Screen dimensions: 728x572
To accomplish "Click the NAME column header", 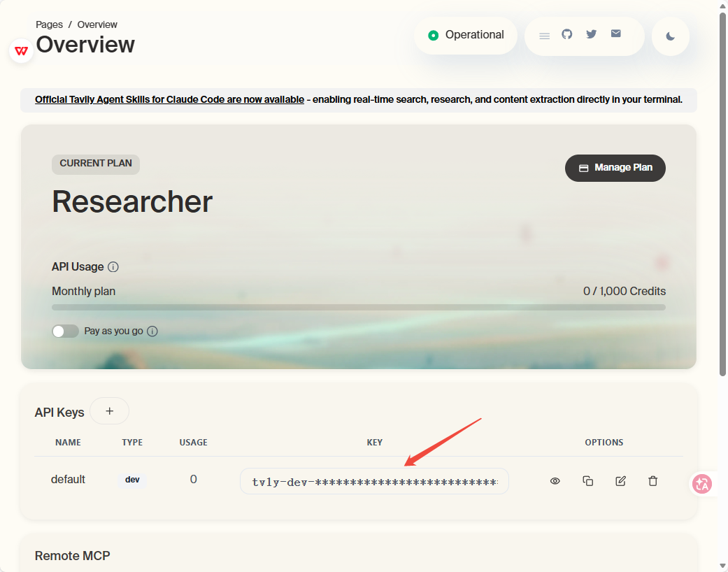I will (69, 443).
